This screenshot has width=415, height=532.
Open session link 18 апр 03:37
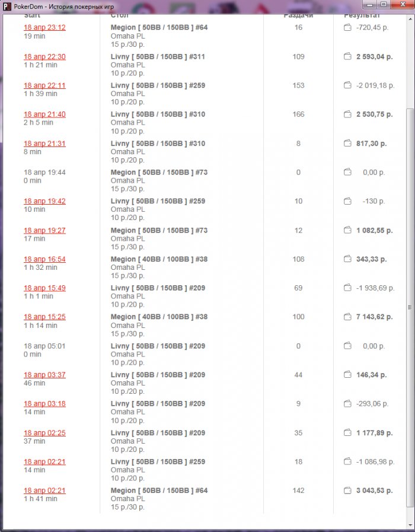coord(44,375)
